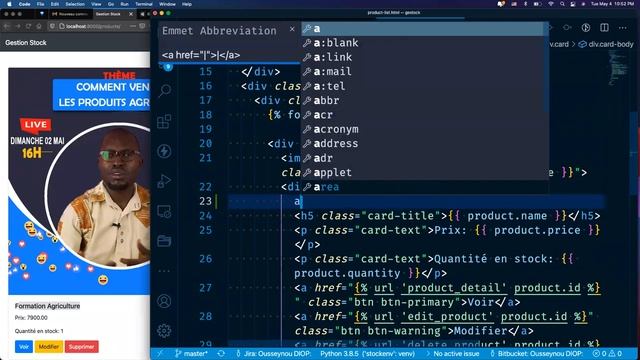Select the 'a' Emmet suggestion

(423, 29)
